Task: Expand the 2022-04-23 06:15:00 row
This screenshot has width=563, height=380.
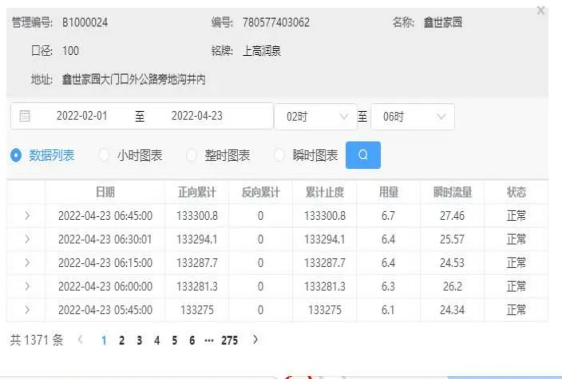Action: pyautogui.click(x=27, y=263)
